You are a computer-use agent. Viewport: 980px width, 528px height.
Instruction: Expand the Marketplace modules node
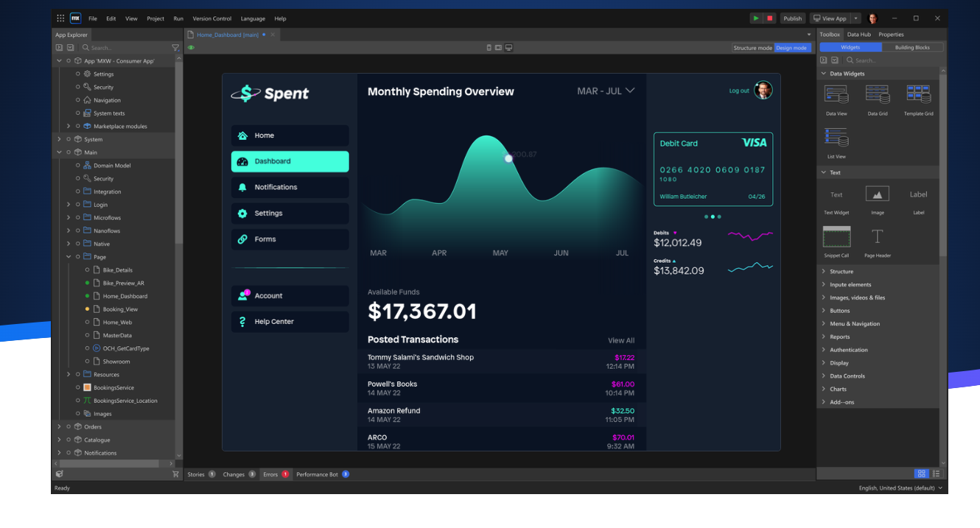click(x=69, y=126)
